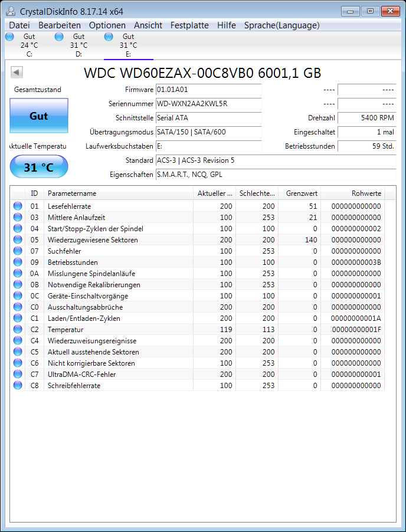Click the CrystalDiskInfo title bar app icon

[x=11, y=12]
